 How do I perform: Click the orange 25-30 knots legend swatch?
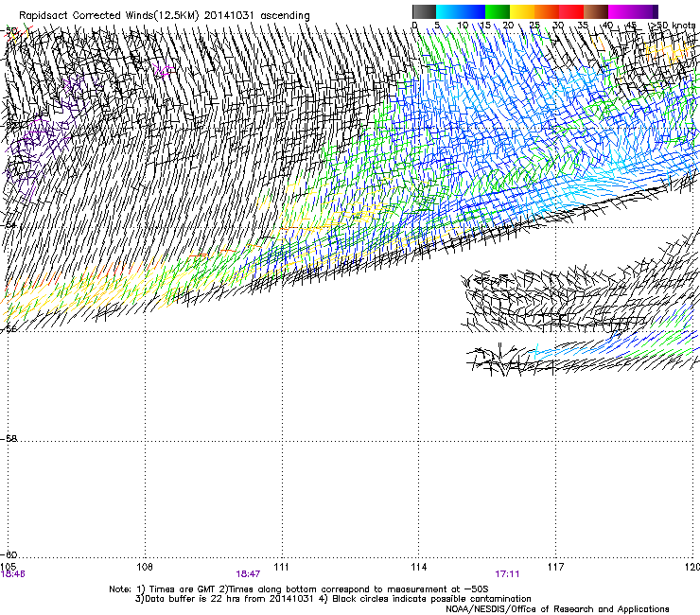(x=547, y=11)
